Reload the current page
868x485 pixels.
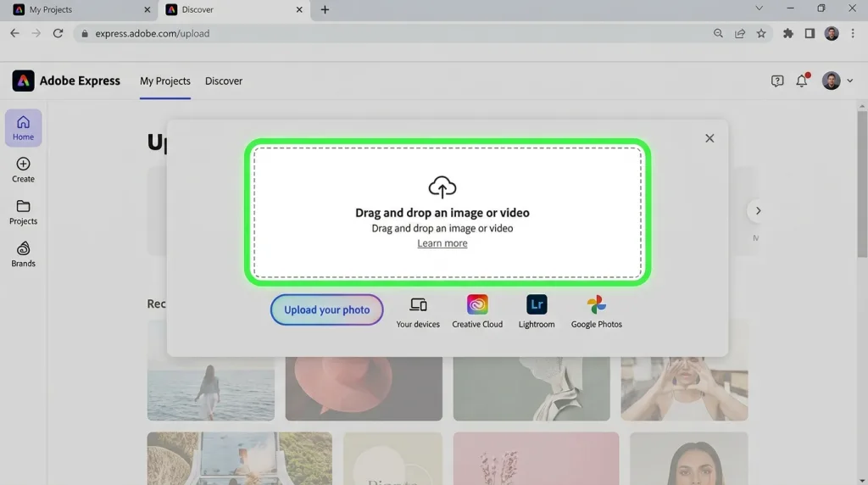[x=58, y=33]
